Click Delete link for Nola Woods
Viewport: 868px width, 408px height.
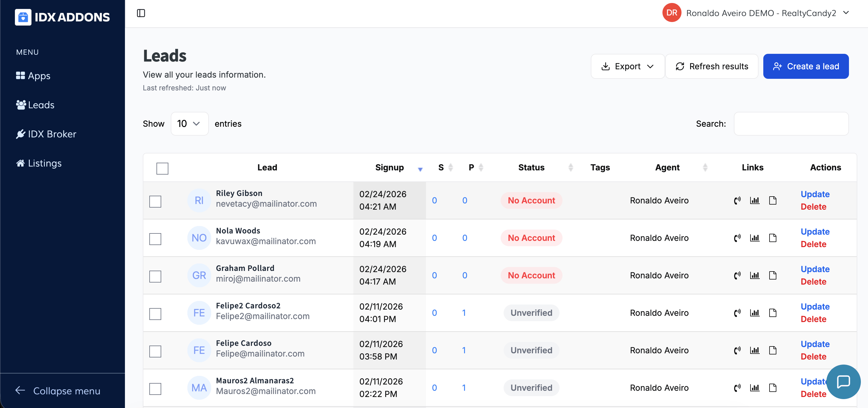coord(813,244)
